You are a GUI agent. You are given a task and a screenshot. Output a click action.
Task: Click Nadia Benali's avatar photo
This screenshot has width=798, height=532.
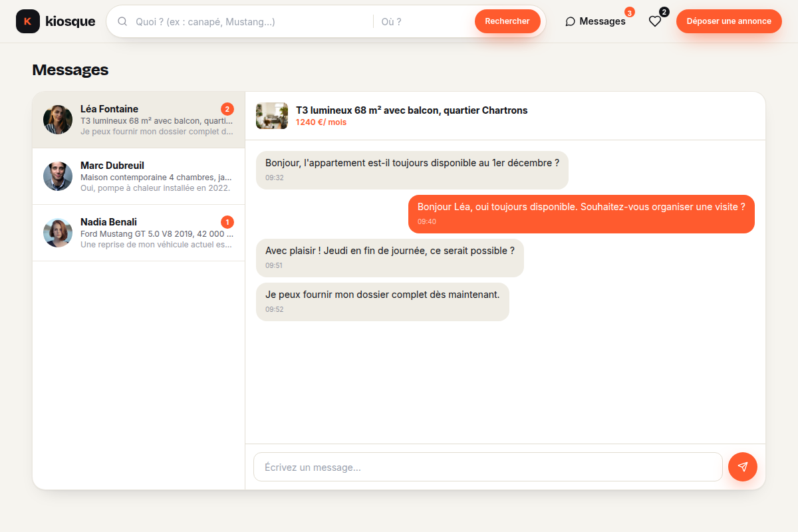(x=58, y=233)
